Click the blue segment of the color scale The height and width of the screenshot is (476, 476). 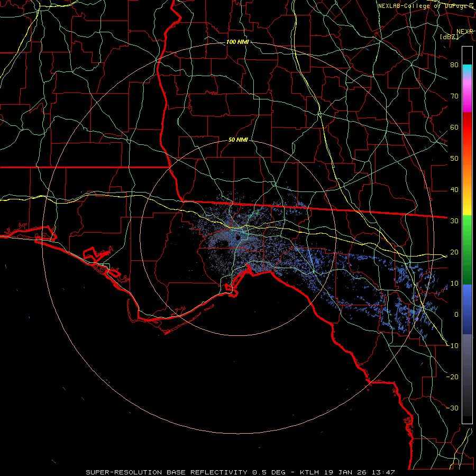467,309
